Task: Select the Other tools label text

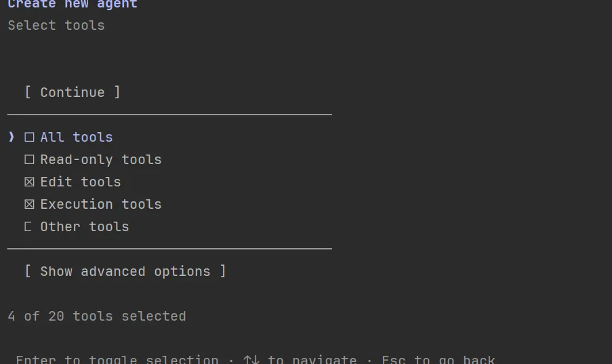Action: pyautogui.click(x=85, y=227)
